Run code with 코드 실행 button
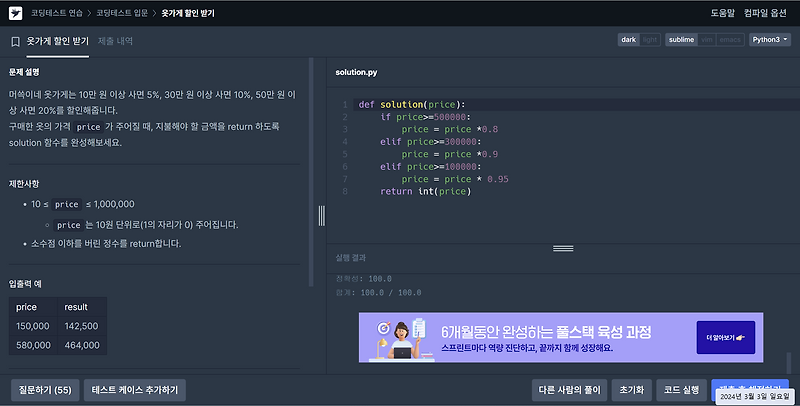 click(681, 390)
